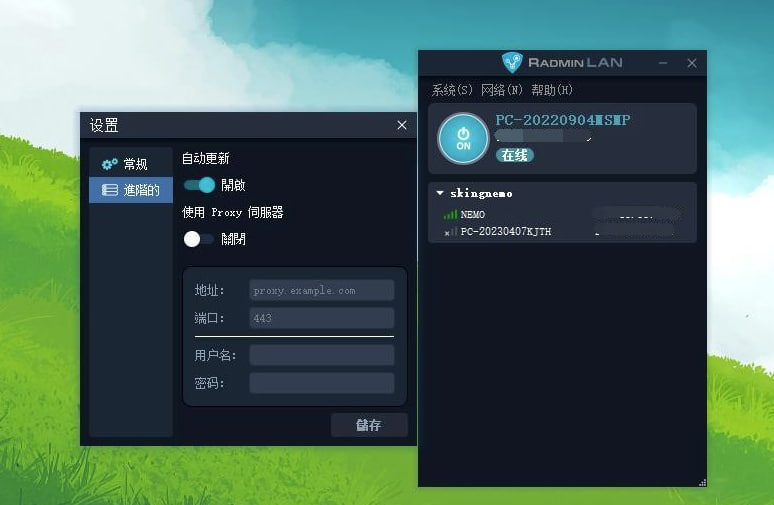Click the offline signal icon beside PC-20230407KJTH
Viewport: 774px width, 505px height.
[x=450, y=232]
